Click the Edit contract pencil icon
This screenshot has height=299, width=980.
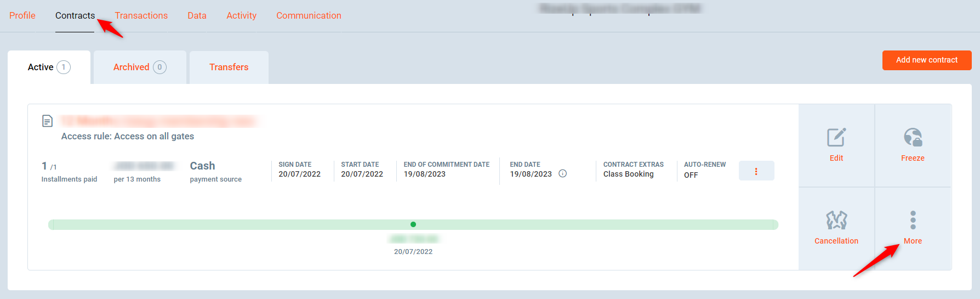[x=836, y=137]
